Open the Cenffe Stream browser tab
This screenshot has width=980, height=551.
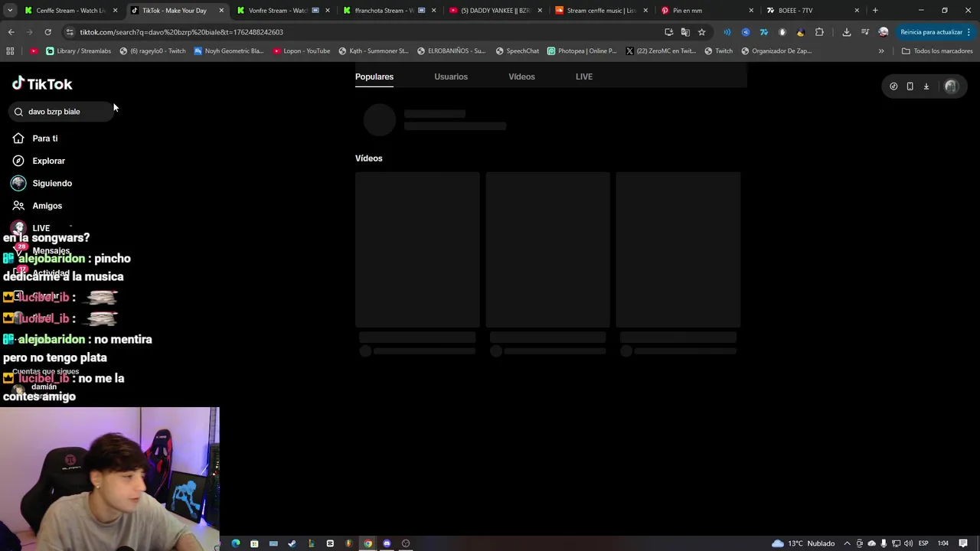point(69,11)
